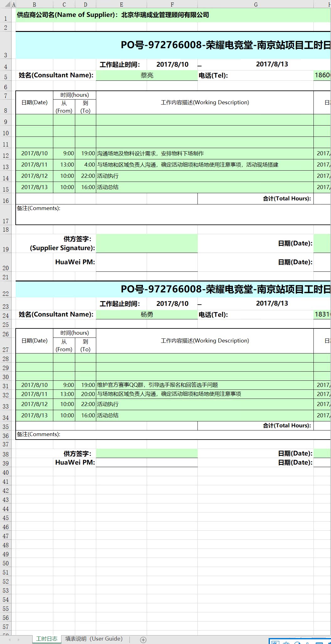Select the 工作内容描述 header in row 7
The width and height of the screenshot is (331, 644).
(x=205, y=102)
